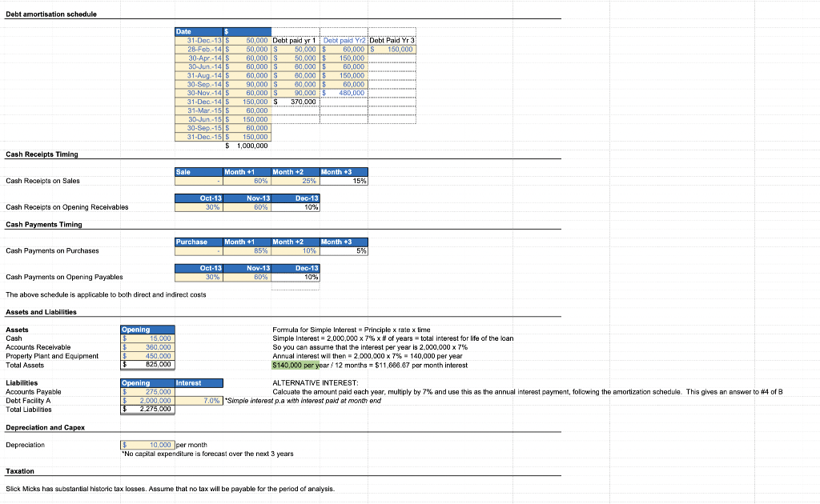Click the '31-Mar.-15' date cell

pos(199,110)
